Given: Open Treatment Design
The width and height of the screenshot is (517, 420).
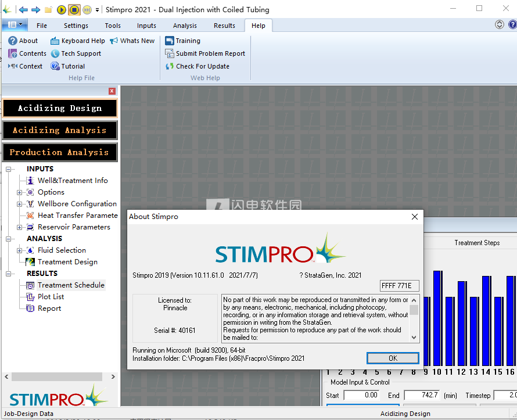Looking at the screenshot, I should click(67, 262).
